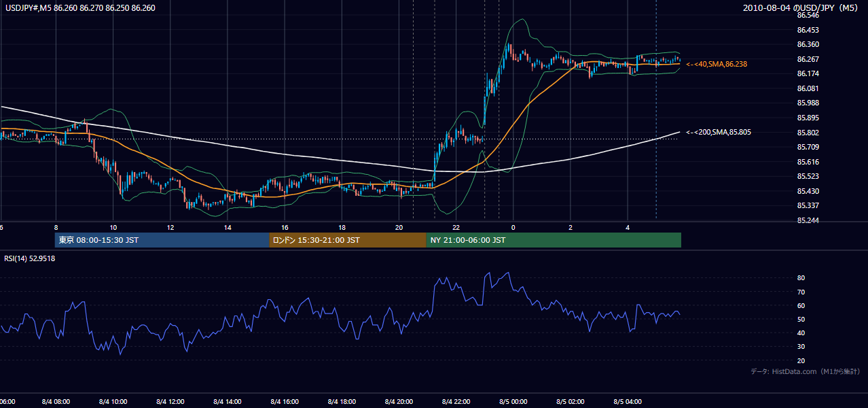Click the 8/5 04:00 time axis label

click(x=627, y=402)
